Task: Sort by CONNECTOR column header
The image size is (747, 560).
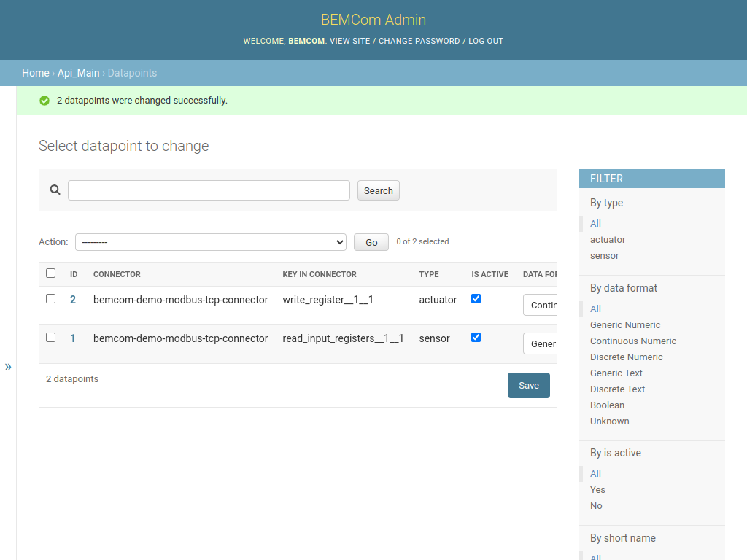Action: 117,274
